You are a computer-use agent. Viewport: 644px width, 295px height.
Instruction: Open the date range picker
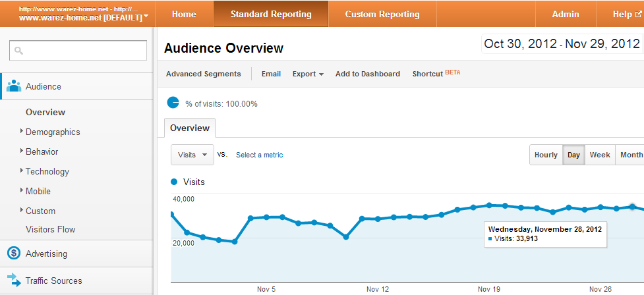point(562,44)
